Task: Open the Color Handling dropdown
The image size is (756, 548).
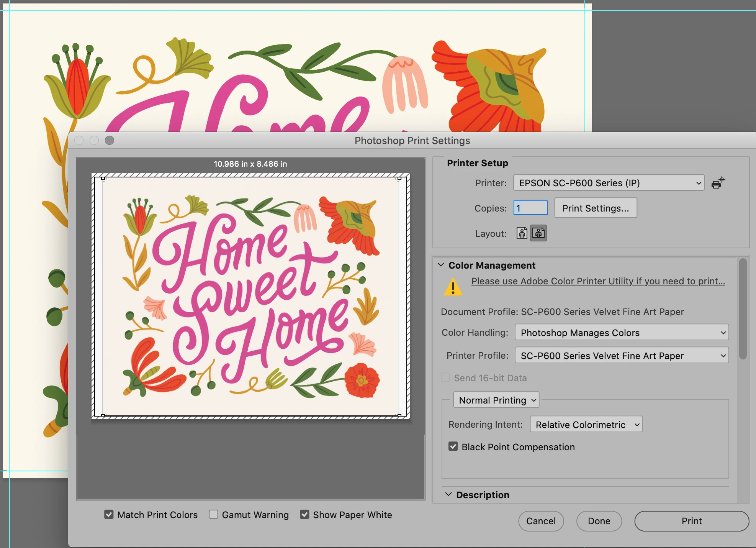Action: (621, 332)
